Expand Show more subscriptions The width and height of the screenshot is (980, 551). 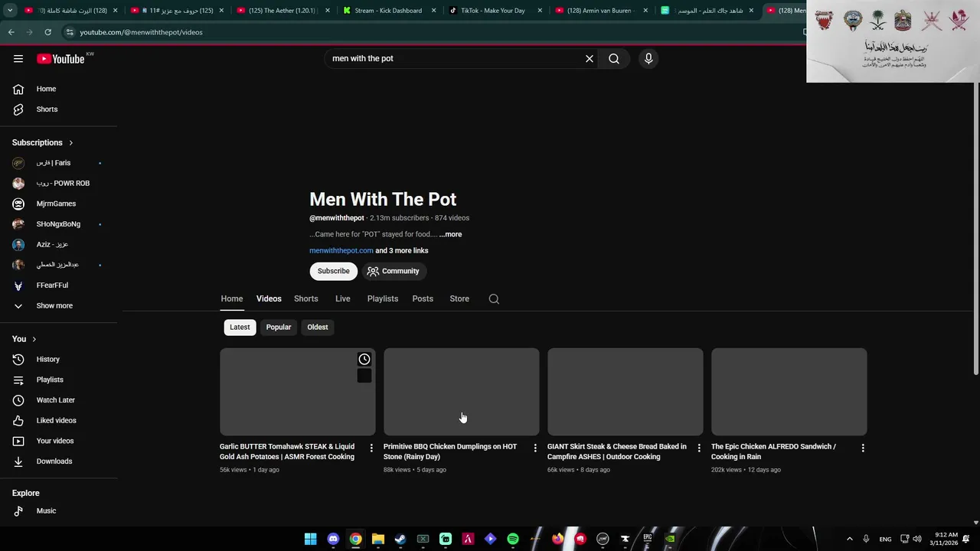(58, 305)
